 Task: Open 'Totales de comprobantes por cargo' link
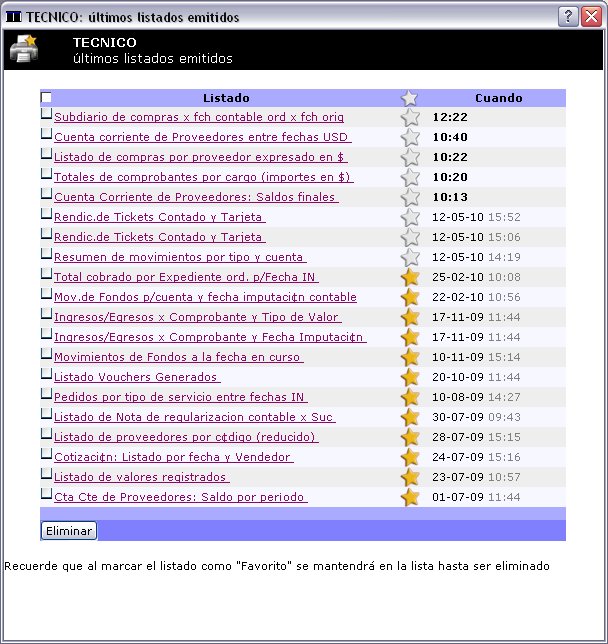coord(203,177)
